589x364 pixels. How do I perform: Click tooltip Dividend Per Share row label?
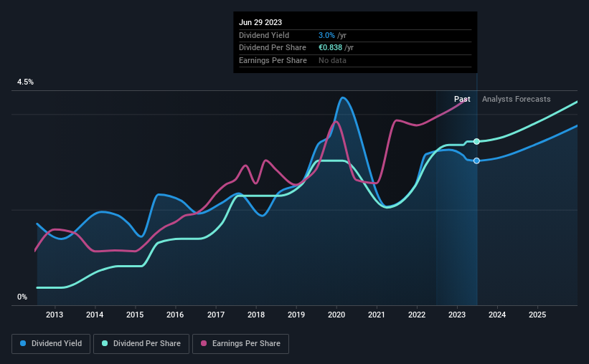coord(273,48)
